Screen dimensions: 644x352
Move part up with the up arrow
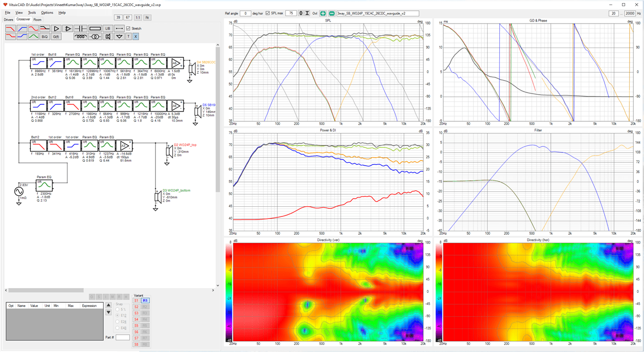coord(108,305)
